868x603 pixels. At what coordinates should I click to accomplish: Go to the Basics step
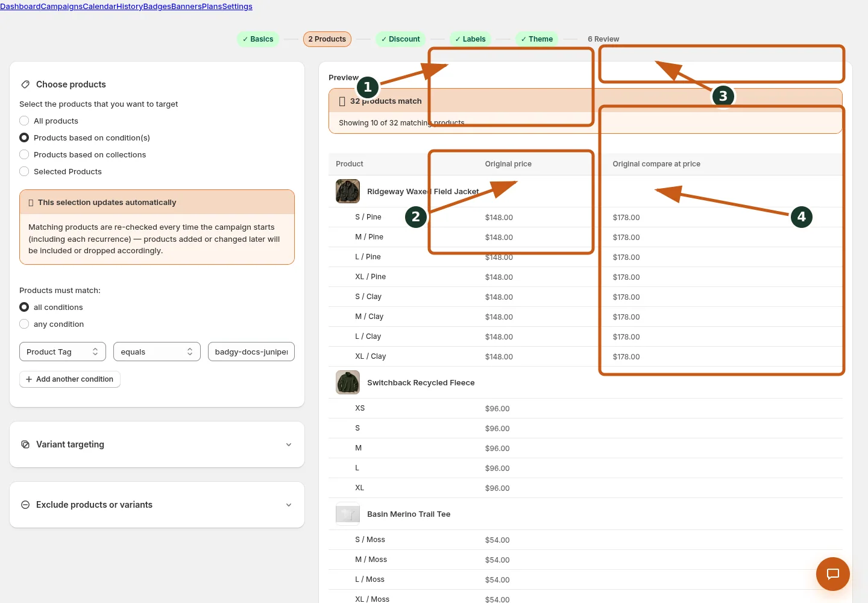(x=258, y=39)
